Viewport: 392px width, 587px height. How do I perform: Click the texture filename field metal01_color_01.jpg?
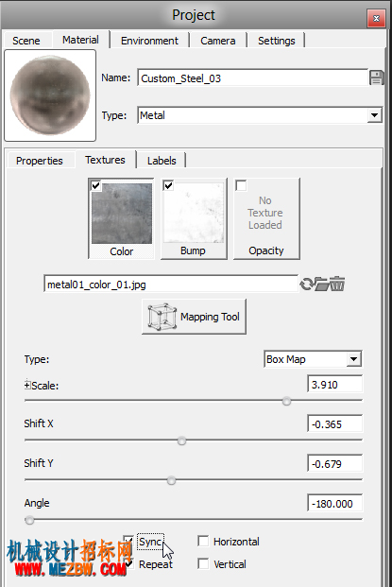[171, 285]
